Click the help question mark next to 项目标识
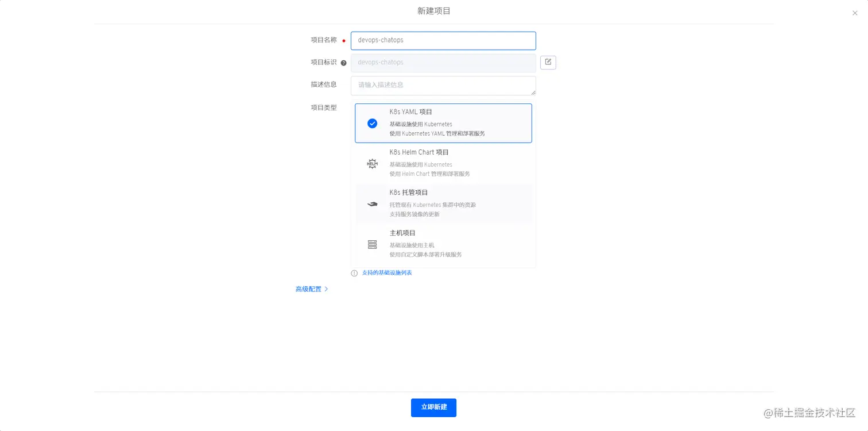 click(x=343, y=63)
